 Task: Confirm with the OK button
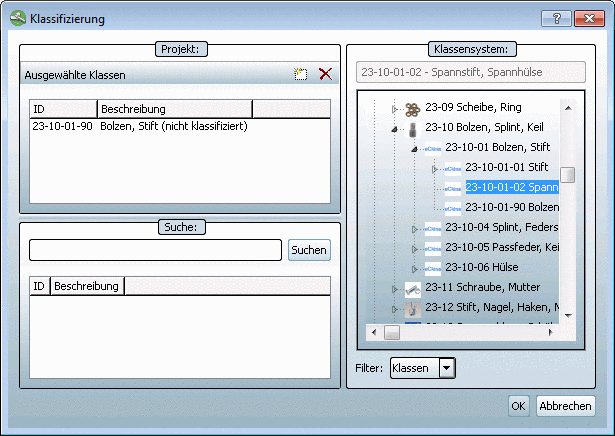[518, 406]
